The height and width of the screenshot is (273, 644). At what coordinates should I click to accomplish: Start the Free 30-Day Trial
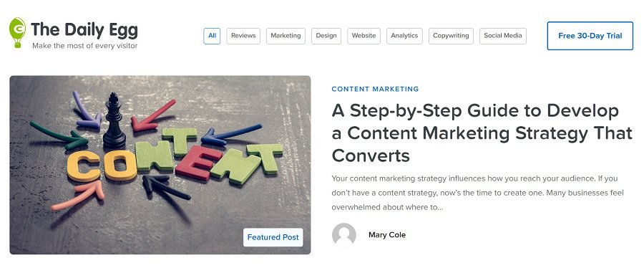[590, 36]
